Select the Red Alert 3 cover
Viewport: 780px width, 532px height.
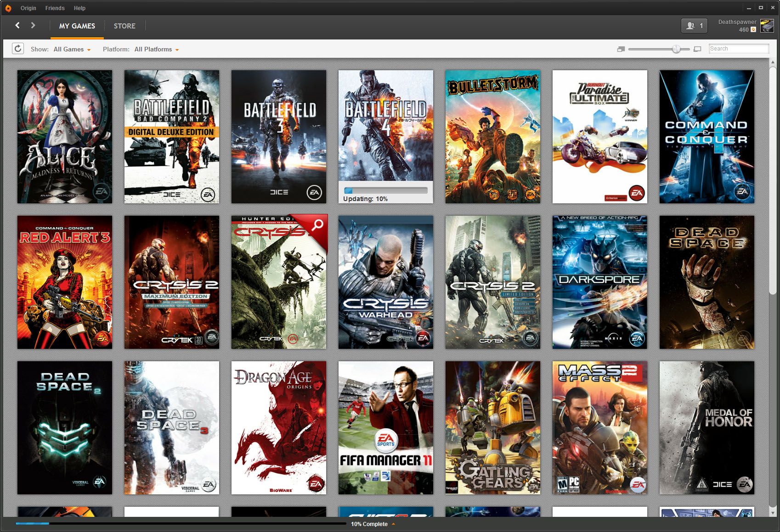coord(65,282)
